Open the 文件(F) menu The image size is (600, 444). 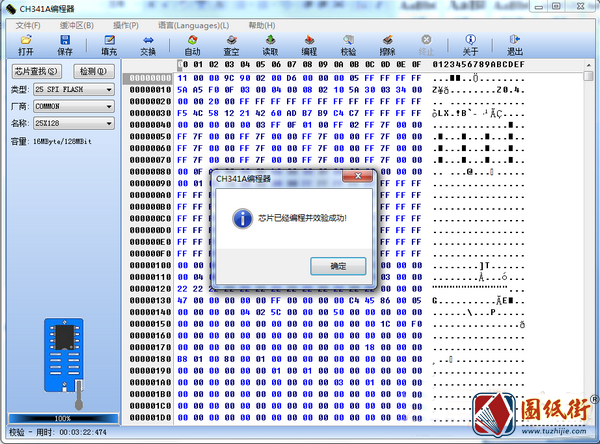click(x=28, y=24)
